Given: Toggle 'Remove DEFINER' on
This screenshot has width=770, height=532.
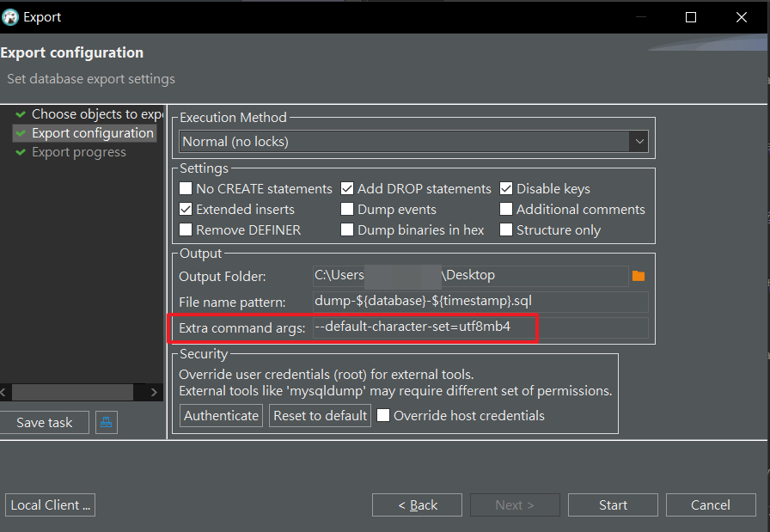Looking at the screenshot, I should pos(185,229).
